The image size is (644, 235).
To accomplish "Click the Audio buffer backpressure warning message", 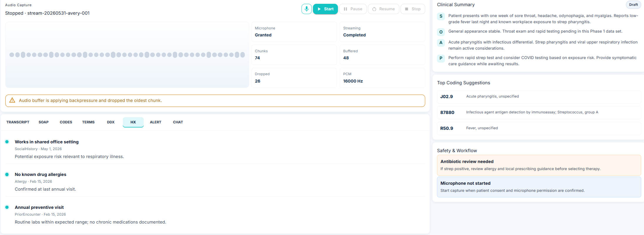I will pos(90,100).
